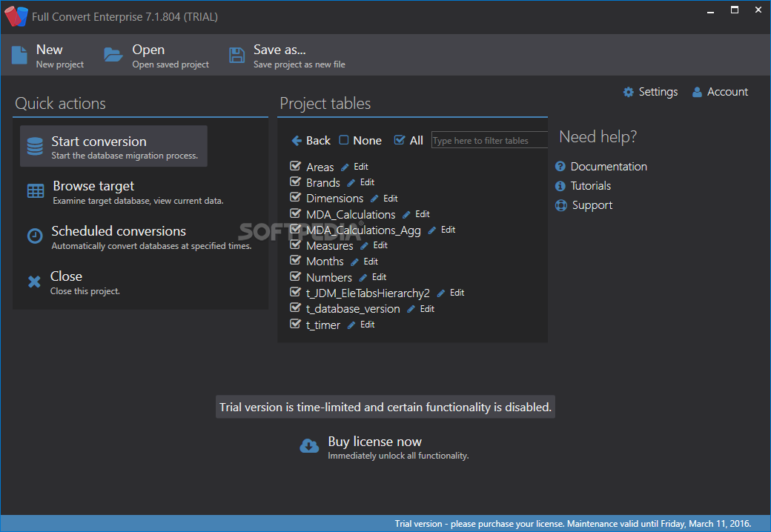771x532 pixels.
Task: Click the Open saved project folder icon
Action: coord(113,55)
